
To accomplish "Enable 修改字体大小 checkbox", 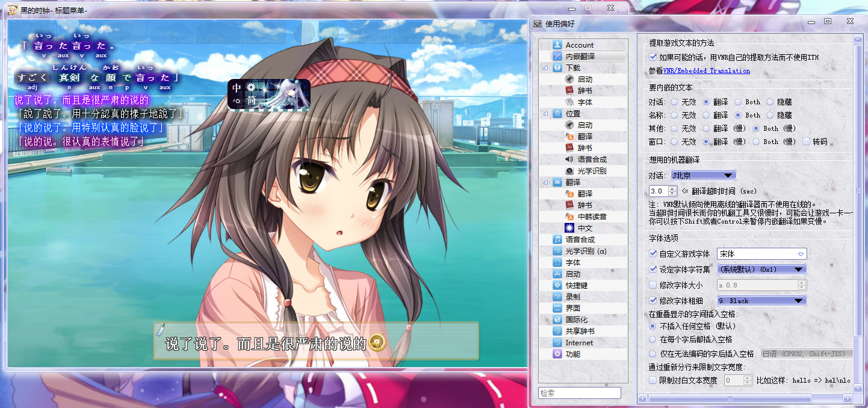I will pyautogui.click(x=653, y=285).
